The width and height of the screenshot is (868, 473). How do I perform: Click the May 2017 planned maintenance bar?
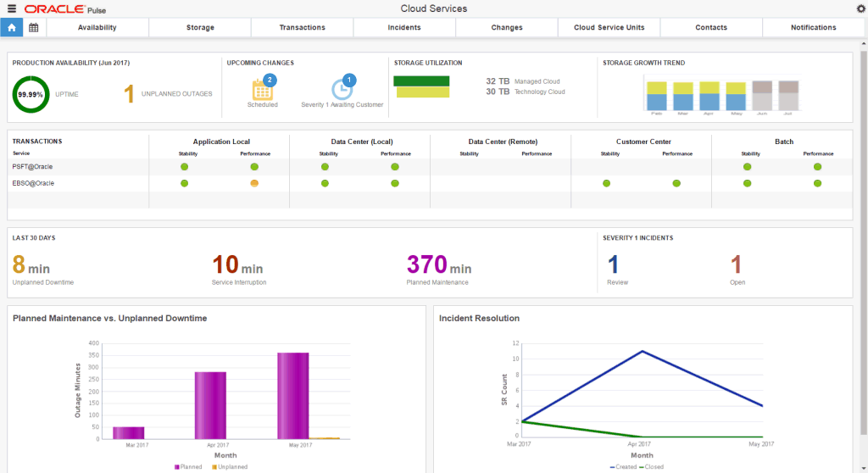(292, 396)
